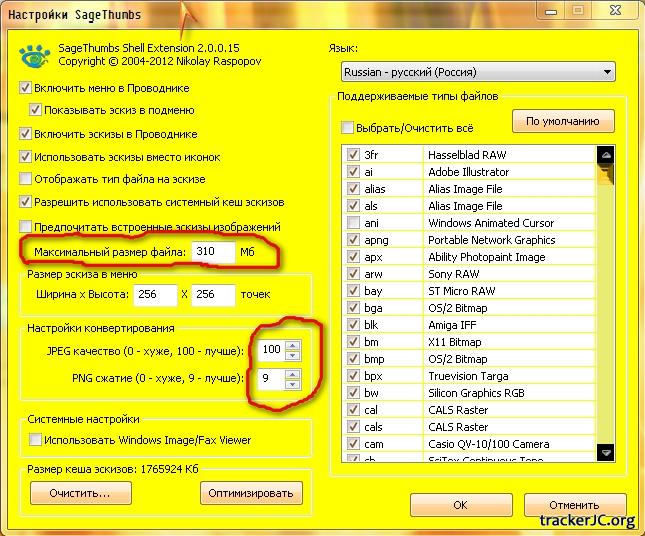Click the file types list scroll-up arrow
This screenshot has height=536, width=645.
(604, 156)
